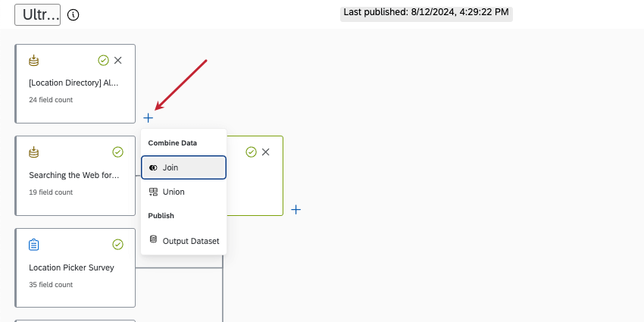Screen dimensions: 644x322
Task: Click the 'Last published' timestamp label
Action: pos(427,12)
